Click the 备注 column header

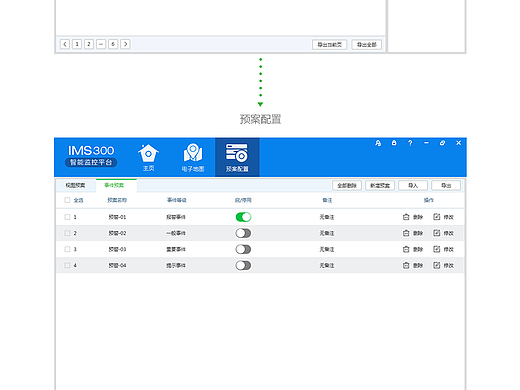tap(327, 200)
